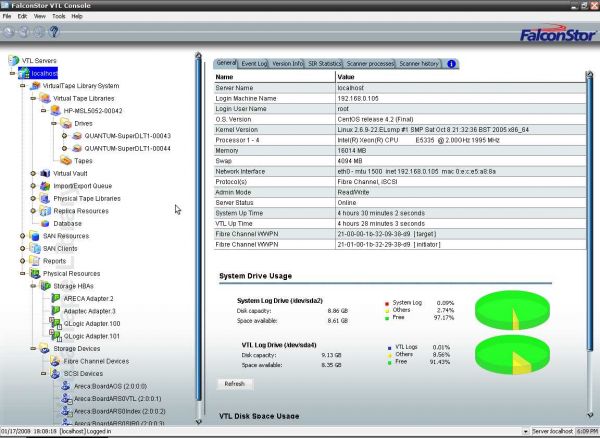This screenshot has width=600, height=438.
Task: Click the HP-MSL5052-00042 library icon
Action: coord(56,111)
